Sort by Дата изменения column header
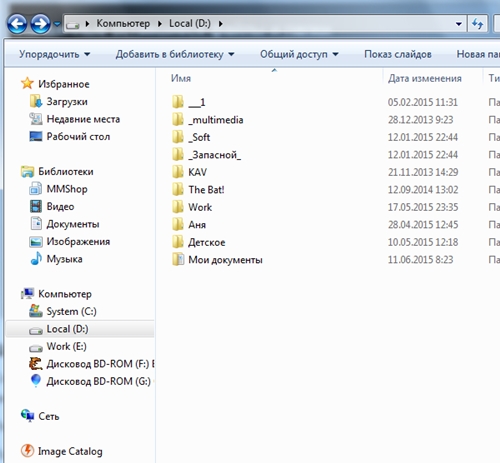Image resolution: width=500 pixels, height=463 pixels. [x=425, y=78]
